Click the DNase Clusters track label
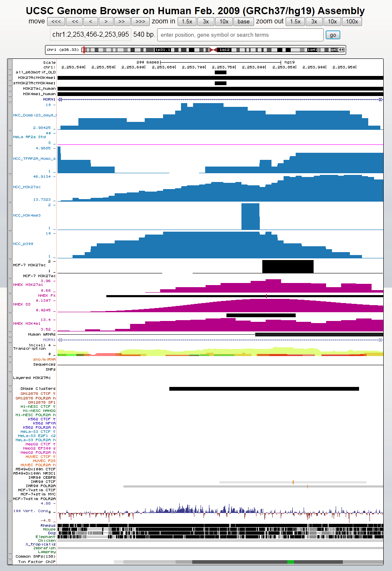 tap(38, 389)
